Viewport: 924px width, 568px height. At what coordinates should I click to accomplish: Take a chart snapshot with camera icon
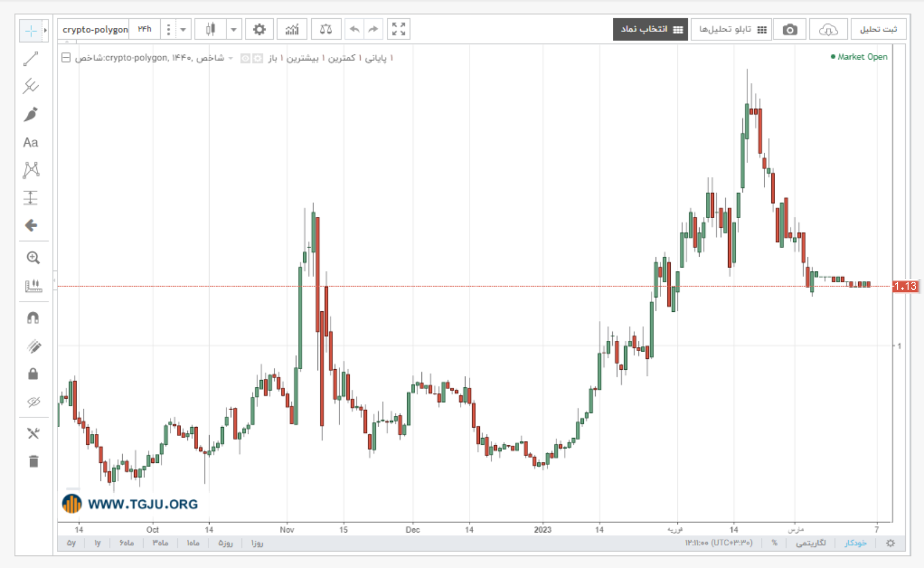790,30
